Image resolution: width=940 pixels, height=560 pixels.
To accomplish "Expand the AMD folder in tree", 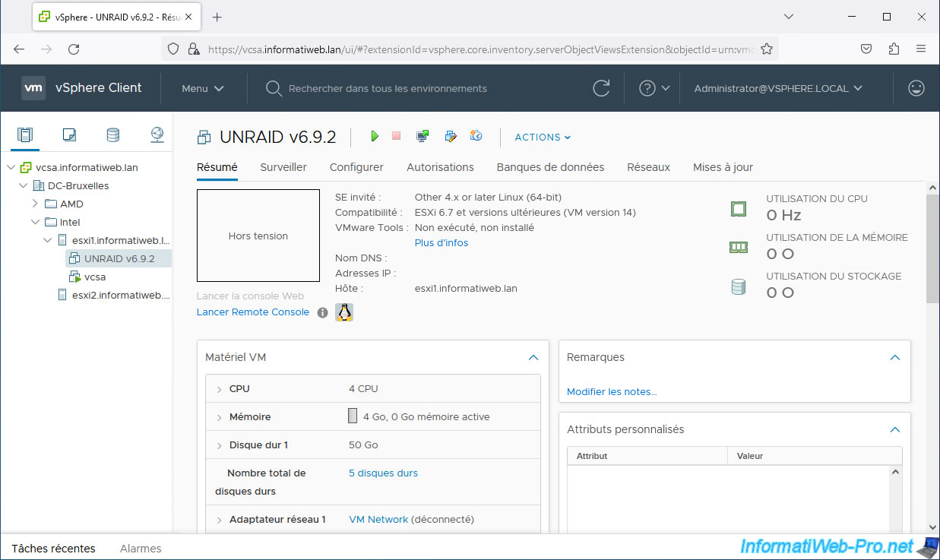I will tap(35, 204).
